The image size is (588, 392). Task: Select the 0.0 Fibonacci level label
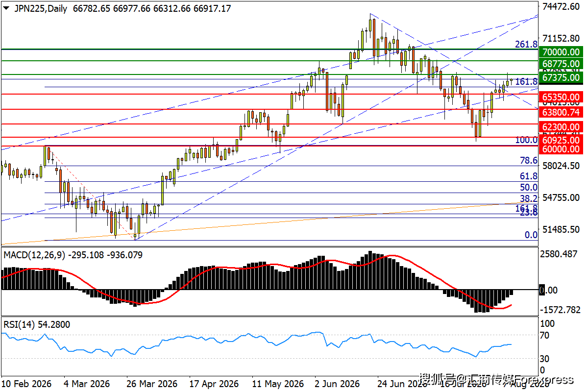pos(531,235)
